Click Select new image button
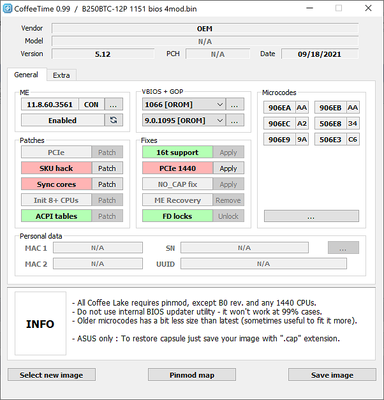384x400 pixels. click(x=51, y=375)
